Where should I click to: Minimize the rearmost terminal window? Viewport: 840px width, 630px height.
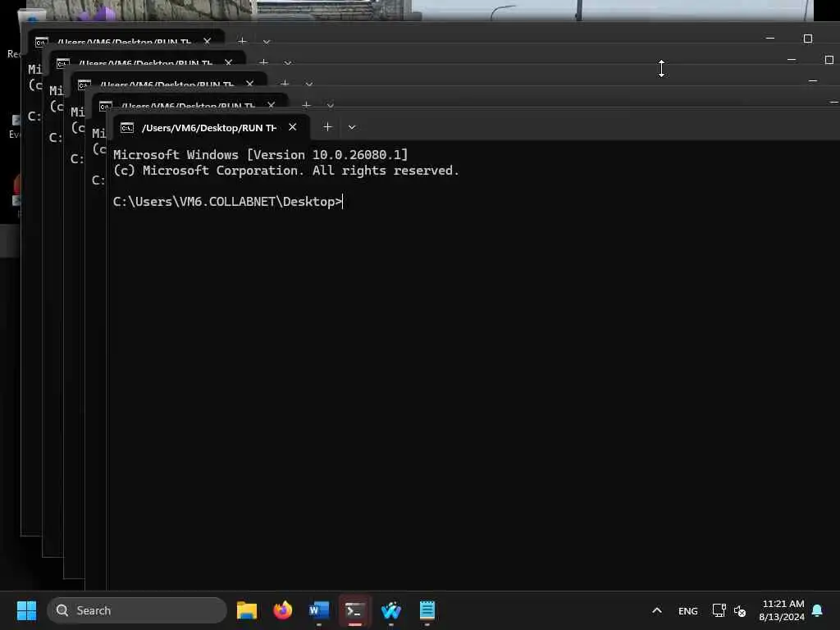coord(770,39)
